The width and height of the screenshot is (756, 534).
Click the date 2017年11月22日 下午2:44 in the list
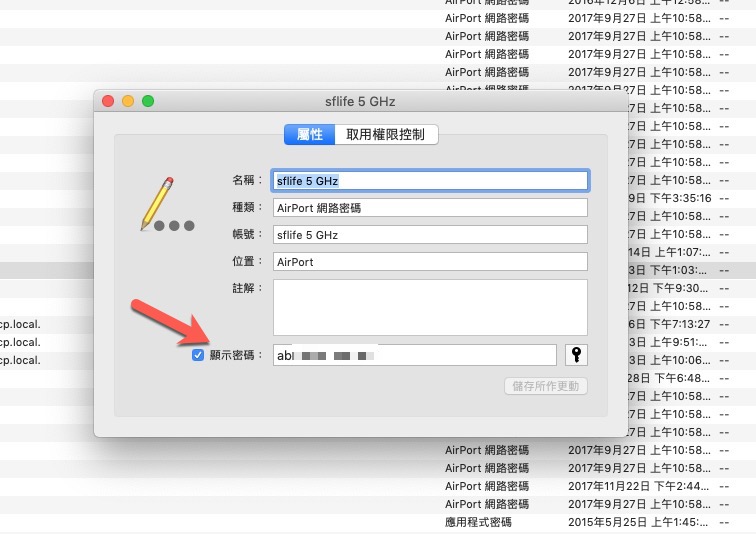pos(638,486)
